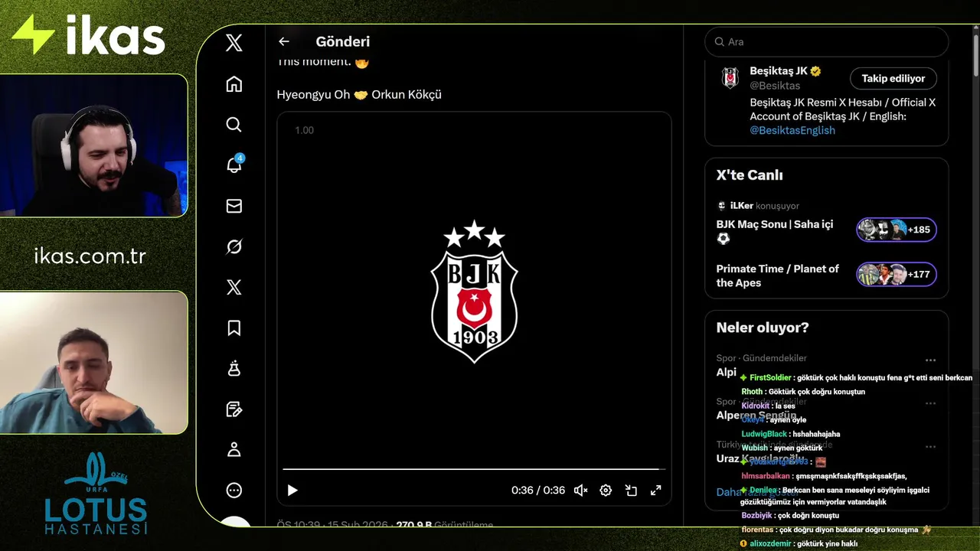Enter fullscreen video mode

(656, 491)
